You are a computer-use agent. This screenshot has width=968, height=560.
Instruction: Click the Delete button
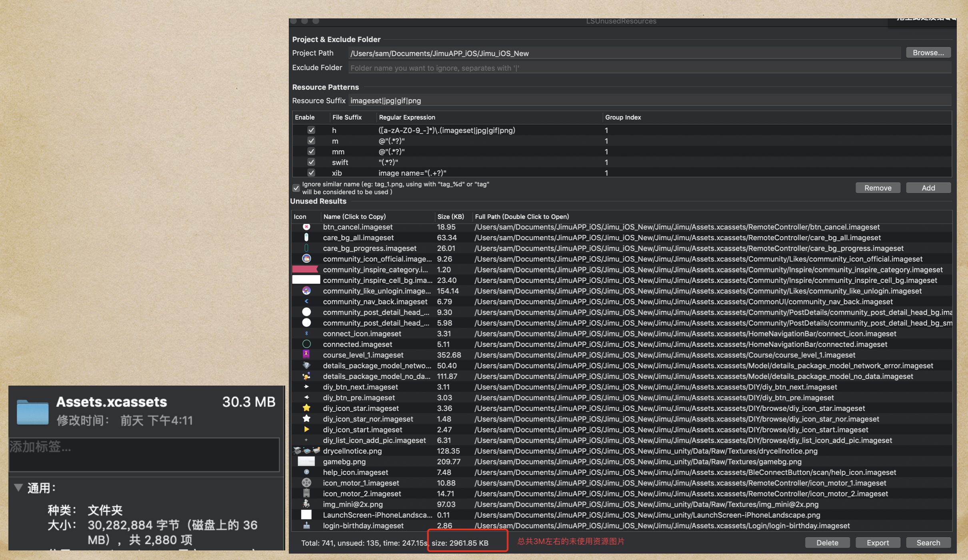[827, 543]
